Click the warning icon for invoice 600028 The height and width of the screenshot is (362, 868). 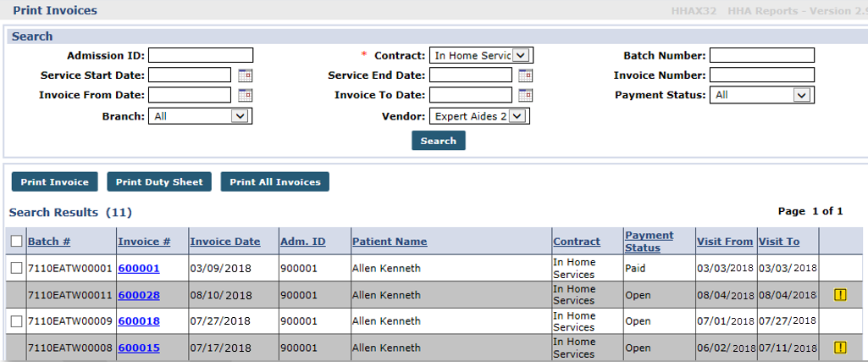point(840,295)
